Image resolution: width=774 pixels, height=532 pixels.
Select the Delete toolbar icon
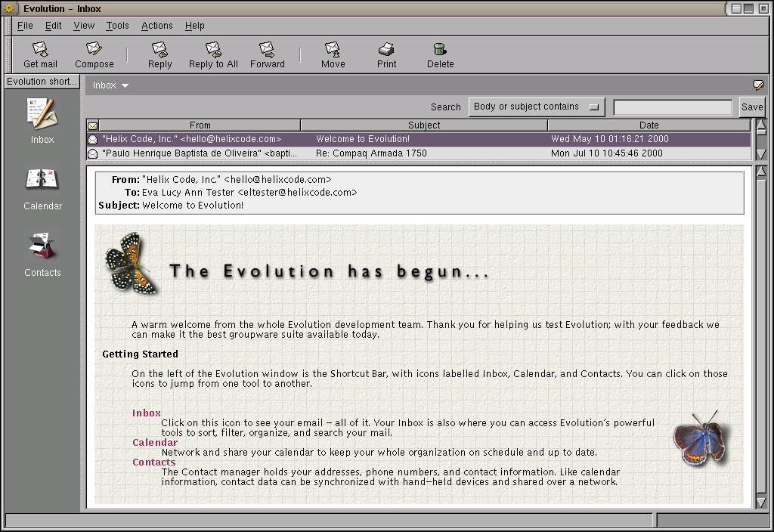click(x=440, y=53)
